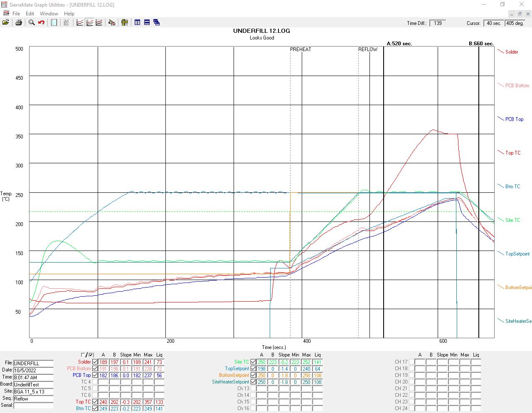The height and width of the screenshot is (413, 532).
Task: Uncheck the TopSetpoint channel checkbox
Action: click(254, 369)
